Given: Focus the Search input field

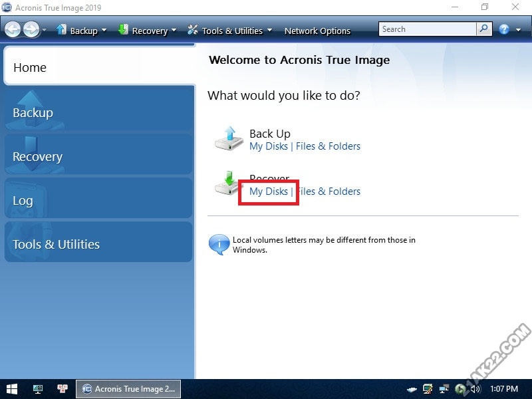Looking at the screenshot, I should [428, 29].
